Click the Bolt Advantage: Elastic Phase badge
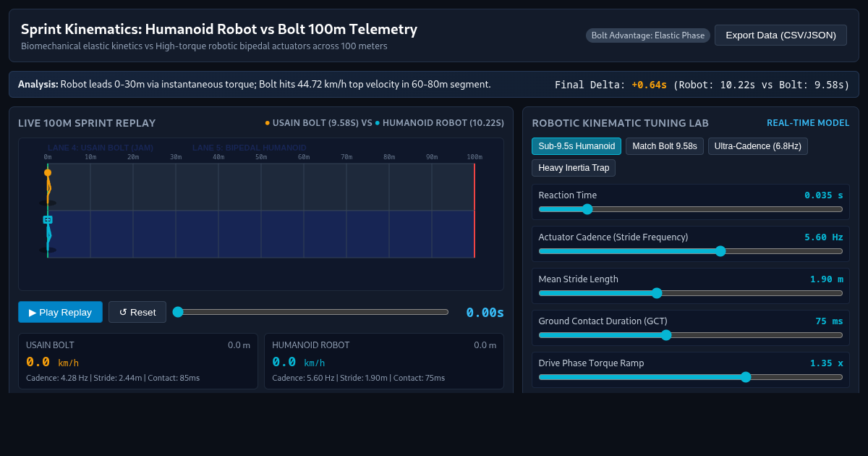 point(648,35)
